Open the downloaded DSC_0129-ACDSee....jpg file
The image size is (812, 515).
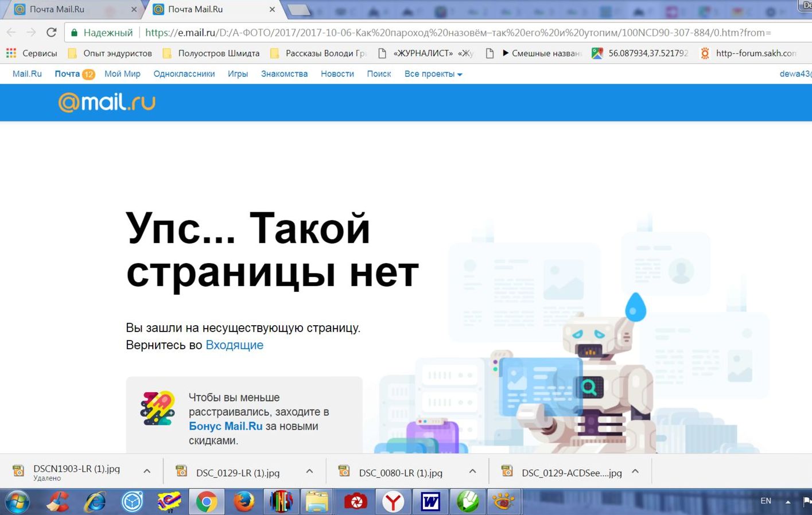pyautogui.click(x=572, y=473)
